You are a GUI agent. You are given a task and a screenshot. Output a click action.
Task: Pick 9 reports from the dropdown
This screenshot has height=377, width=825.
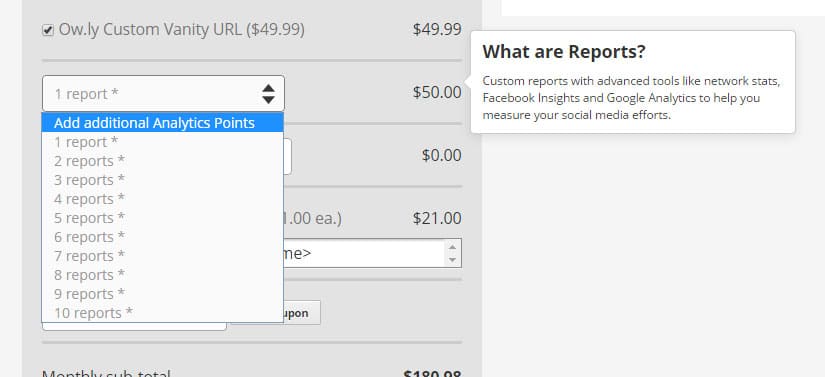coord(163,293)
